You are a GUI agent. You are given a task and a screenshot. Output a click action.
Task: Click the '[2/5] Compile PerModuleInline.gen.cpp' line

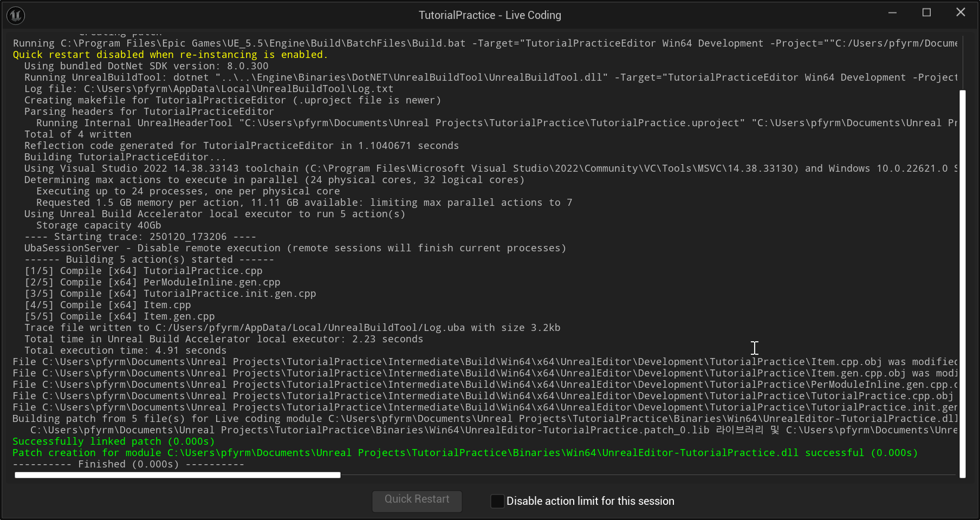tap(152, 282)
